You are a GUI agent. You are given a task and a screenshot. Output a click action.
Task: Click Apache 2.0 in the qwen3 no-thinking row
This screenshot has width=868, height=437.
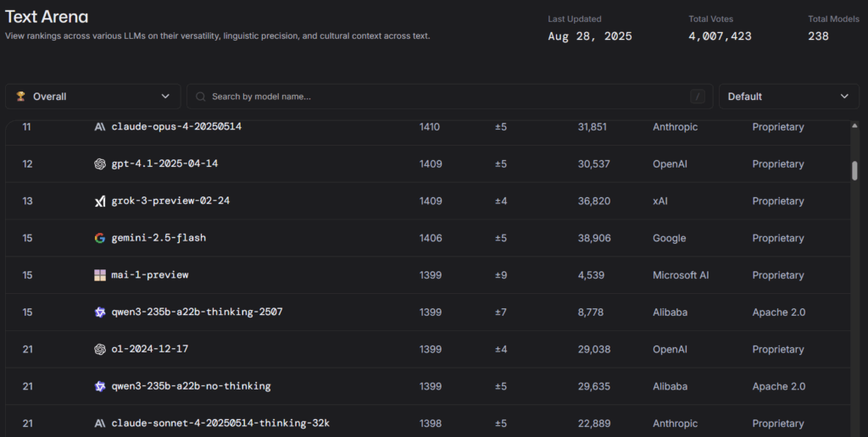point(778,386)
